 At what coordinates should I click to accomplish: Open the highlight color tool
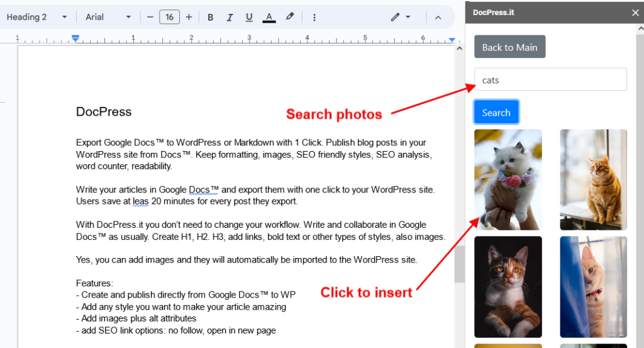tap(289, 17)
